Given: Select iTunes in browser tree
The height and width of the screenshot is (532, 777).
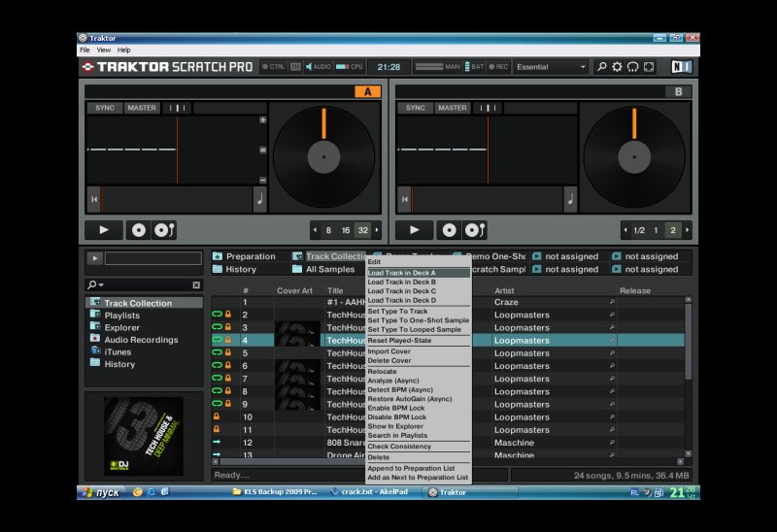Looking at the screenshot, I should pyautogui.click(x=118, y=351).
